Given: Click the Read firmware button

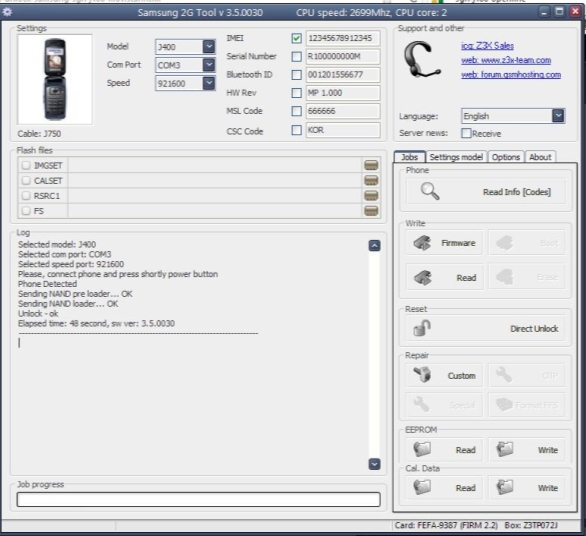Looking at the screenshot, I should (x=444, y=277).
